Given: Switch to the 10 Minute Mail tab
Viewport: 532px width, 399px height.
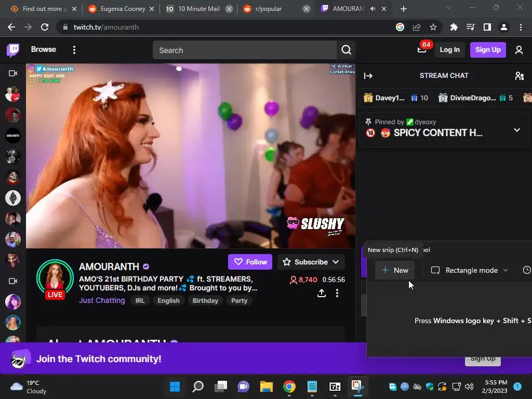Looking at the screenshot, I should 199,9.
